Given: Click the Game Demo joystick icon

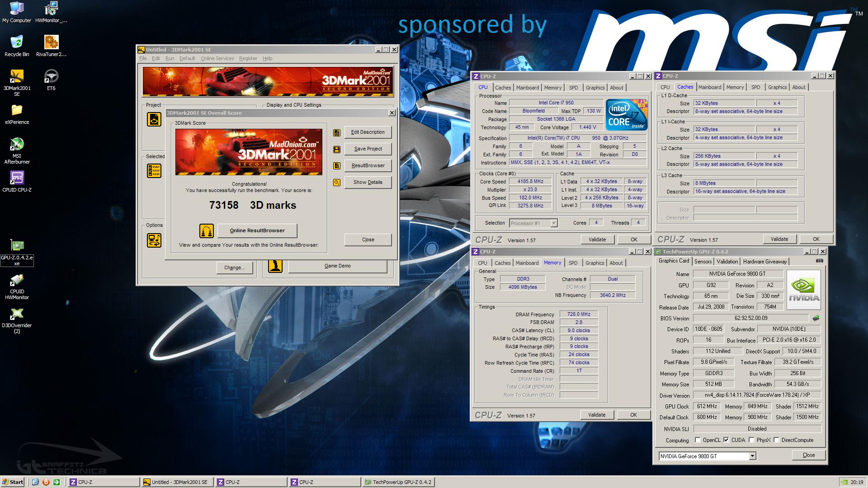Looking at the screenshot, I should pos(275,266).
